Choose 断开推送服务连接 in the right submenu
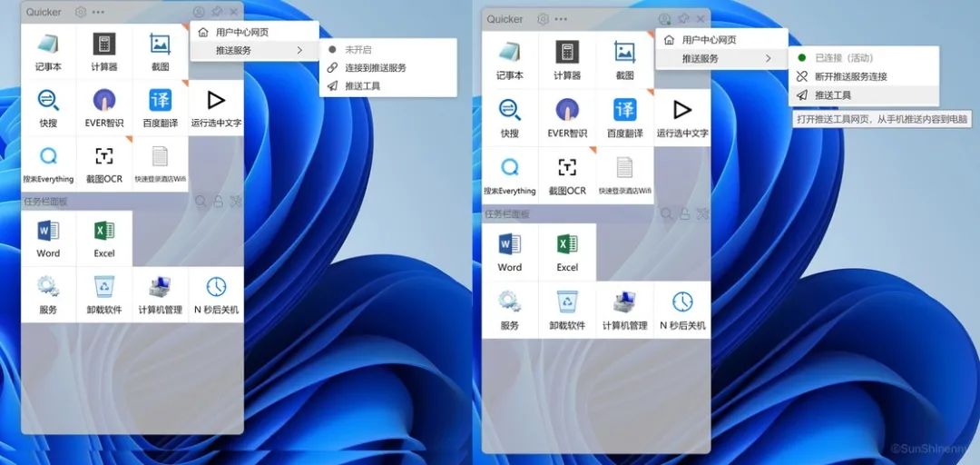980x465 pixels. tap(864, 76)
